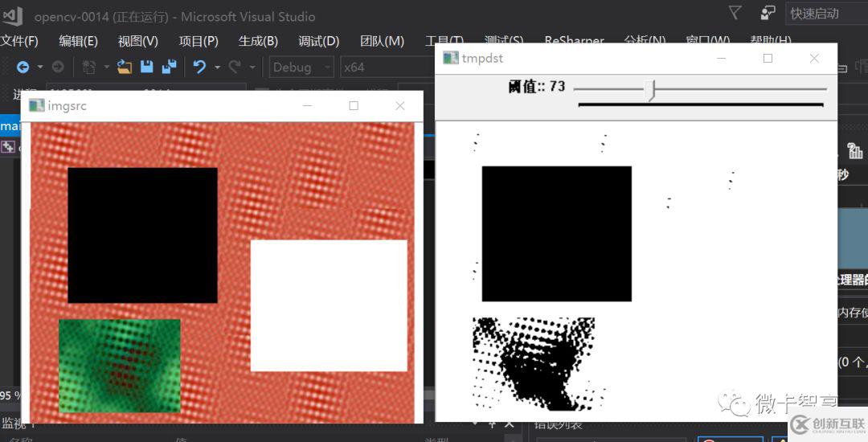Open the 调试(D) menu
868x442 pixels.
tap(319, 42)
